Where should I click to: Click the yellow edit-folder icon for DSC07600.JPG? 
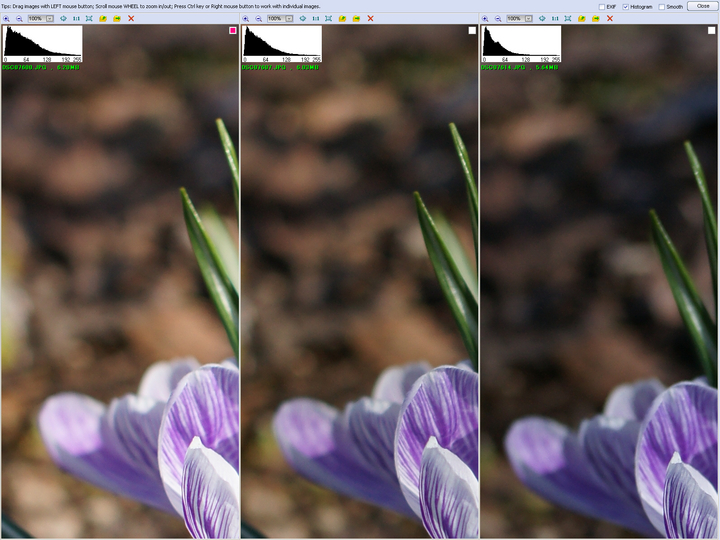[x=103, y=18]
